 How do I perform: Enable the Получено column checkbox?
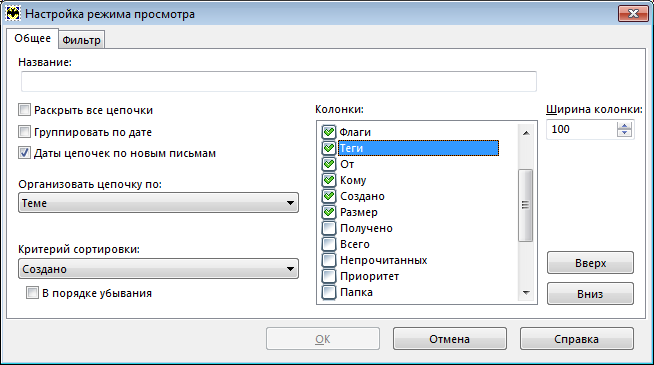pyautogui.click(x=329, y=228)
